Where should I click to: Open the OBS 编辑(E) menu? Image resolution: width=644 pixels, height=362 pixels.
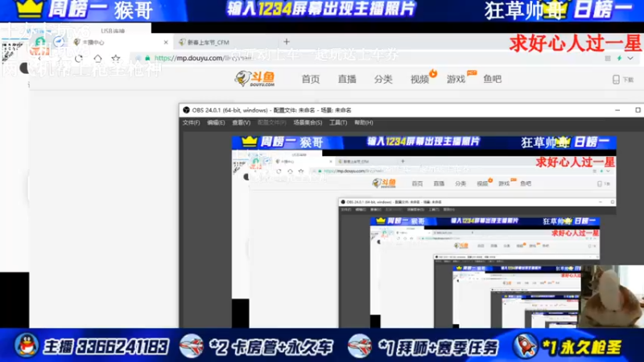(216, 122)
